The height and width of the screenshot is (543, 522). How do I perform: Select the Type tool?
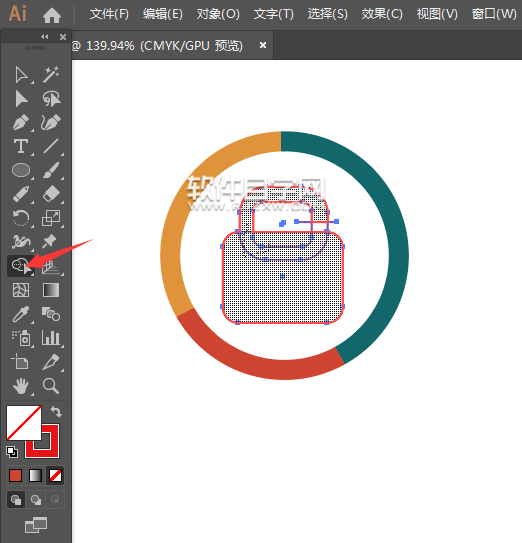(21, 146)
